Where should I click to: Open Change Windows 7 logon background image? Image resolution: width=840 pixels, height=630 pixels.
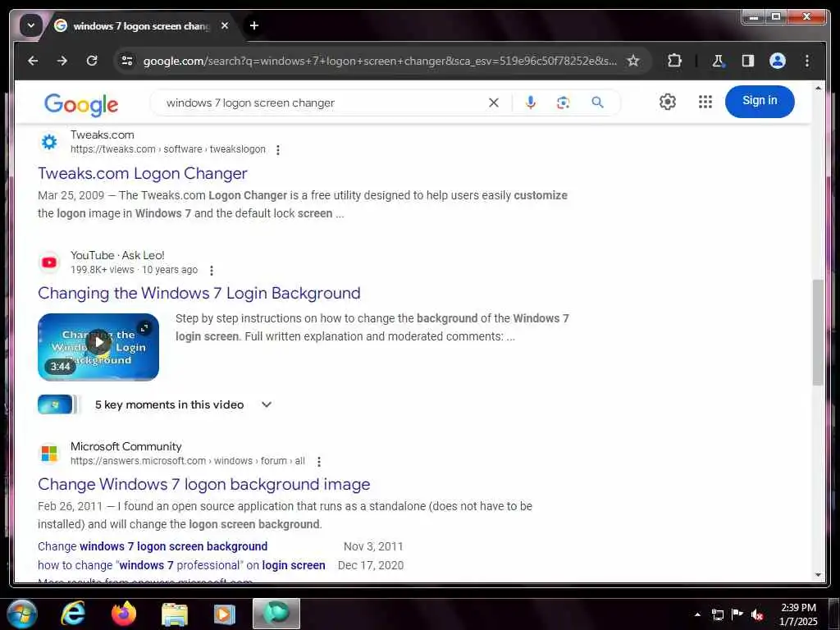point(203,484)
